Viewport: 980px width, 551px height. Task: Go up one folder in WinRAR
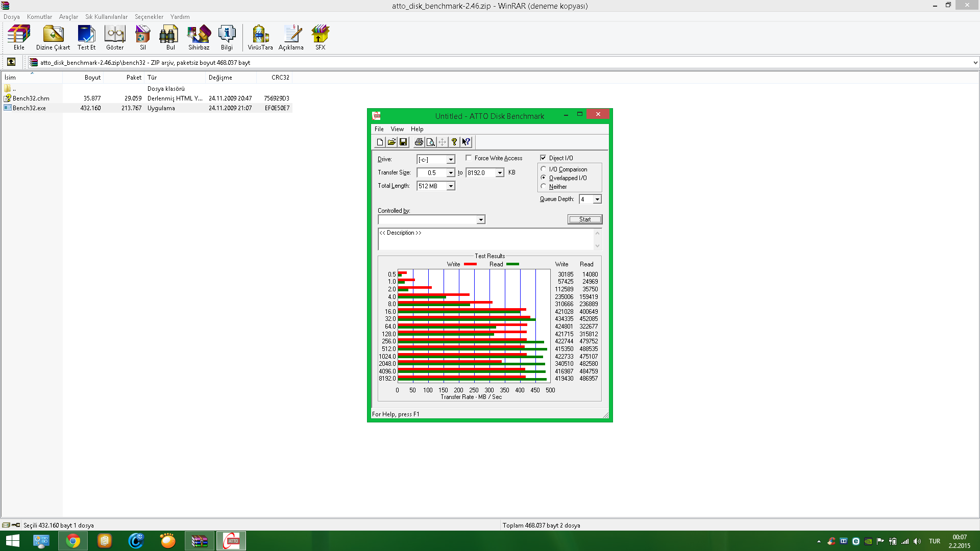[11, 62]
